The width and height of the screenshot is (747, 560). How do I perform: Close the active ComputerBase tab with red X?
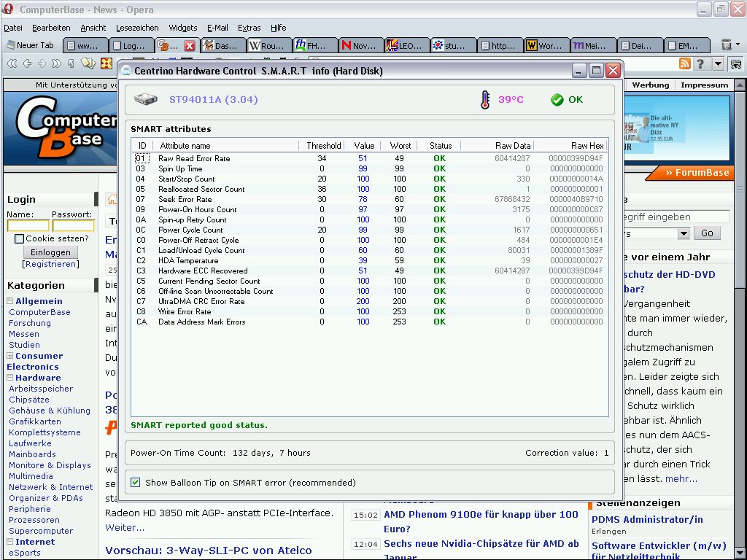coord(190,46)
